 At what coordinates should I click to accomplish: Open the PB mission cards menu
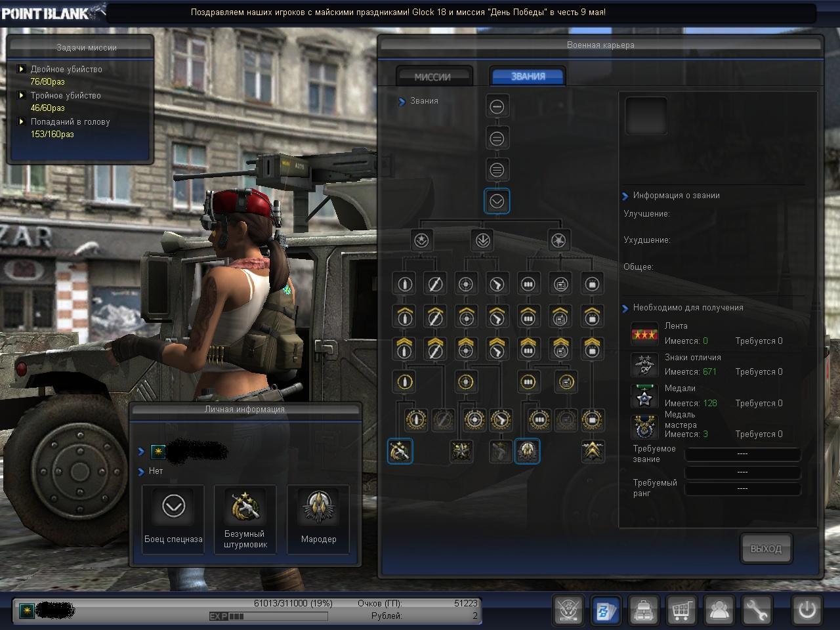pyautogui.click(x=606, y=610)
